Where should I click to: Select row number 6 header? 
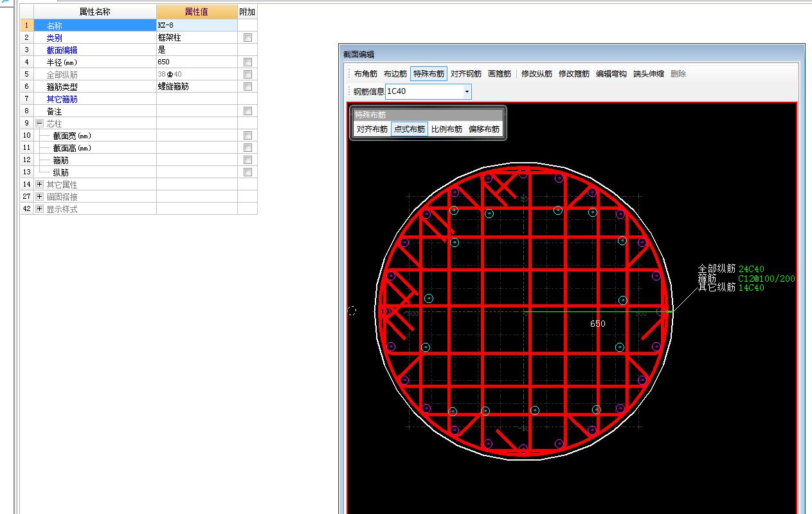click(x=27, y=87)
